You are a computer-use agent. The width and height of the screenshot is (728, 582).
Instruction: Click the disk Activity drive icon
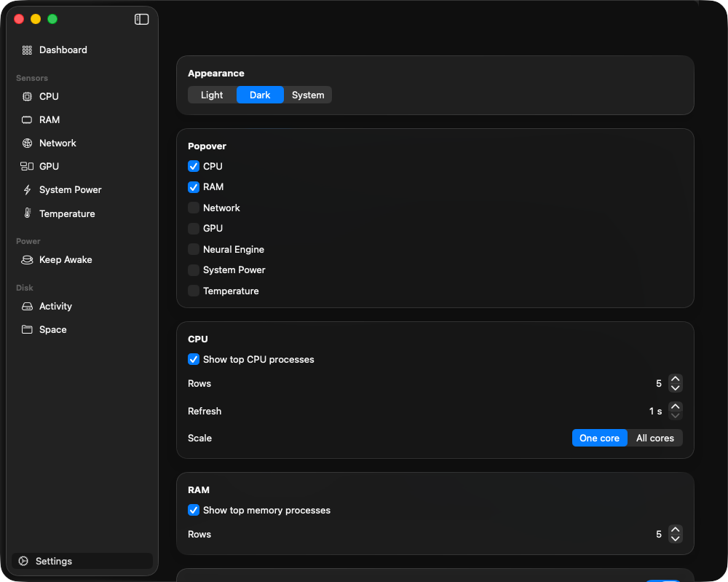tap(27, 307)
